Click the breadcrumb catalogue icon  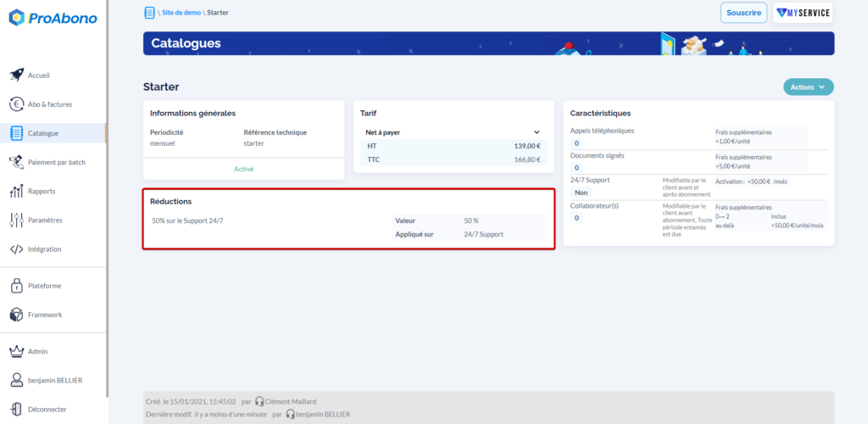pos(149,12)
